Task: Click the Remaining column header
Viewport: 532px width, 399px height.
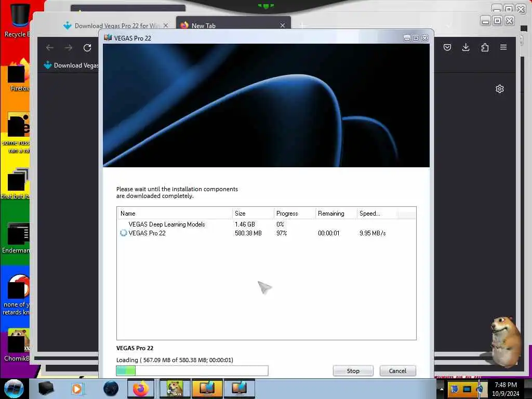Action: [x=336, y=214]
